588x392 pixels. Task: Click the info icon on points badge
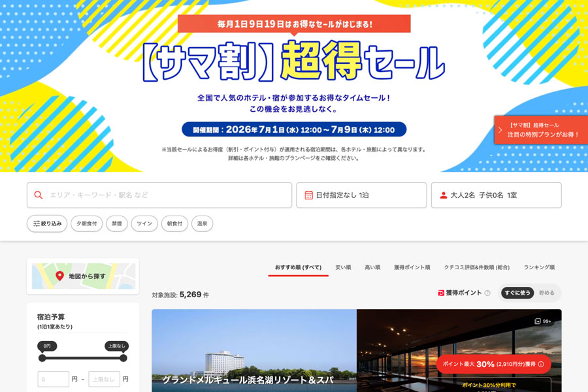541,364
